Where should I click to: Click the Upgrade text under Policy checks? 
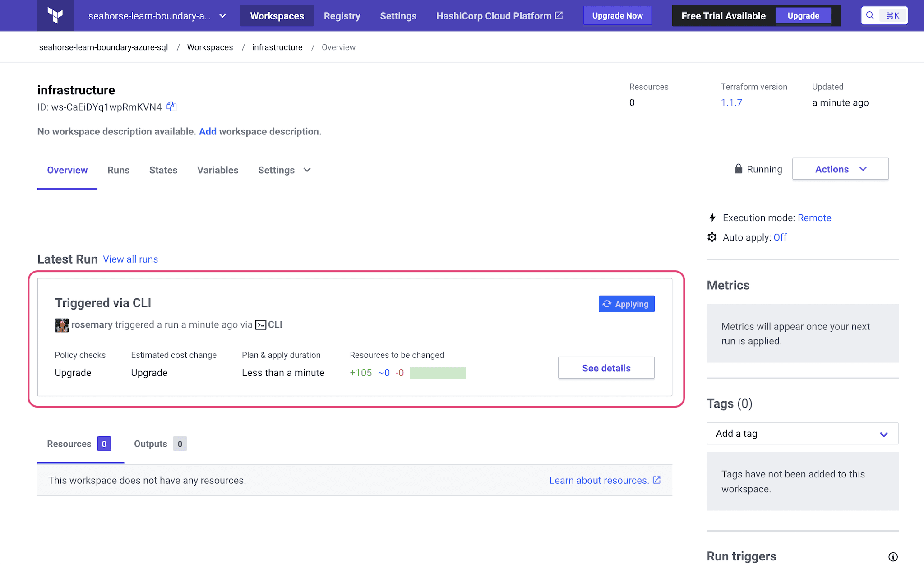pos(73,373)
